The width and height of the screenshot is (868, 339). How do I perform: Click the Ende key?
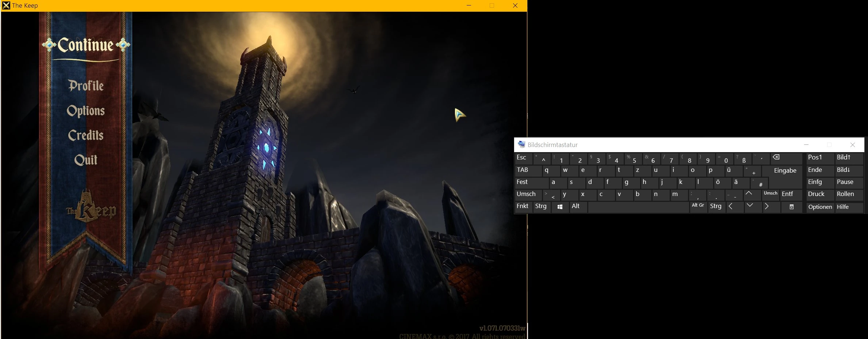(x=820, y=170)
